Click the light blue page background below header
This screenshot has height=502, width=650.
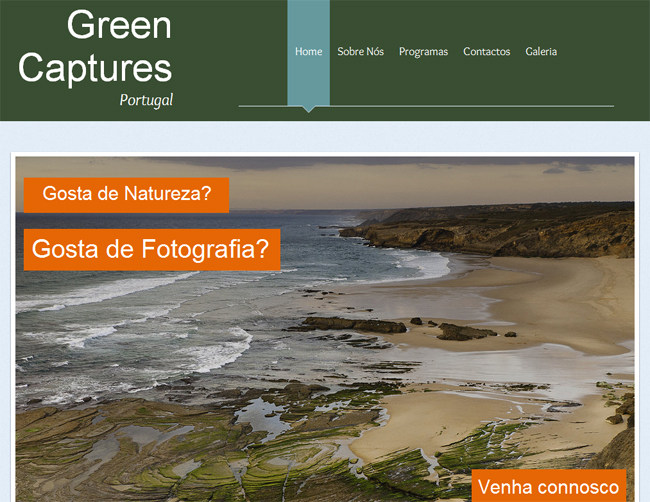(325, 136)
